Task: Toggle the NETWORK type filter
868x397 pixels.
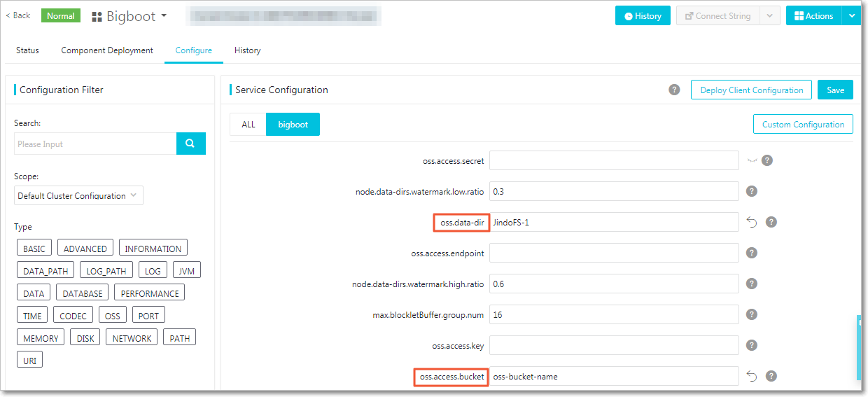Action: pyautogui.click(x=132, y=338)
